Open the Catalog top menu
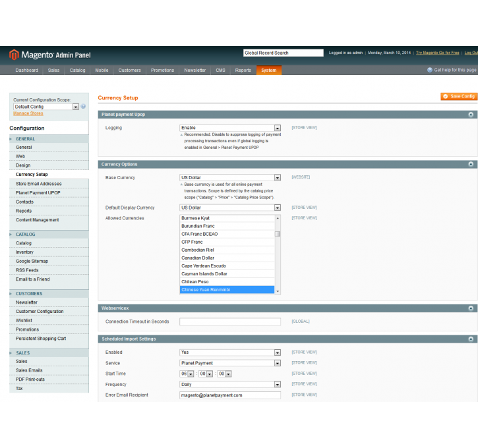 pyautogui.click(x=77, y=70)
